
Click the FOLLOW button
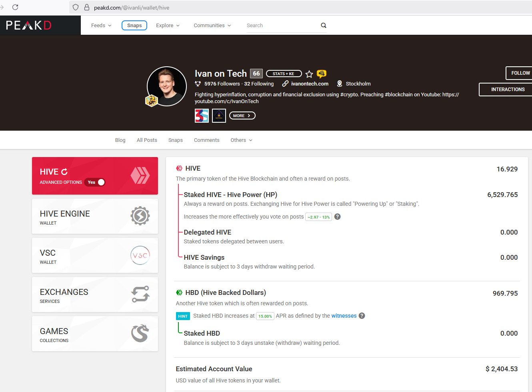pos(519,73)
